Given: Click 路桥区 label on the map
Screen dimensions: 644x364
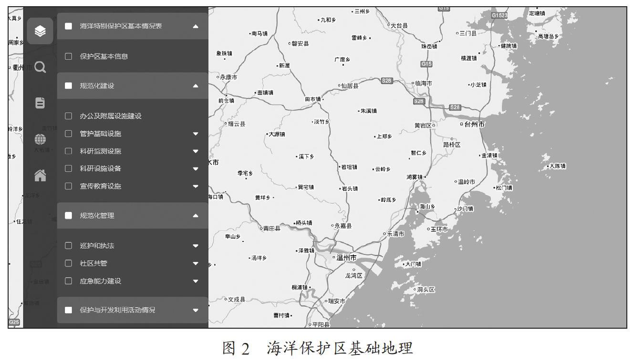Looking at the screenshot, I should 452,145.
